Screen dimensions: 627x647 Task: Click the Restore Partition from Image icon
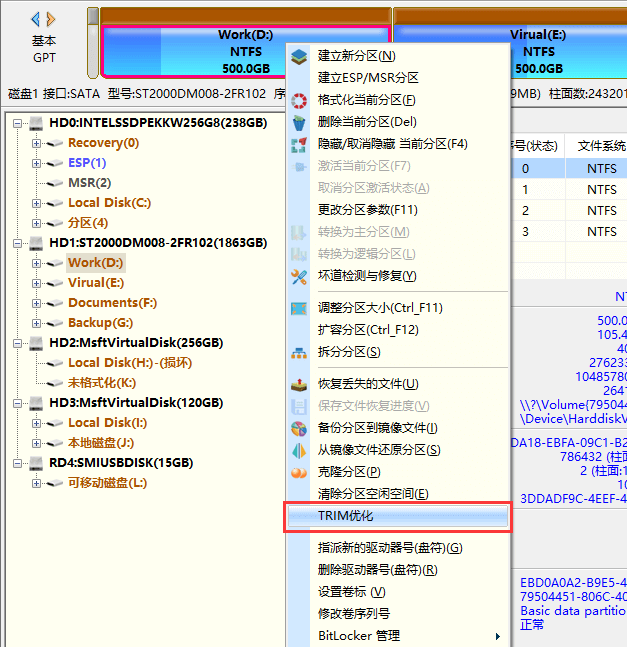tap(299, 450)
